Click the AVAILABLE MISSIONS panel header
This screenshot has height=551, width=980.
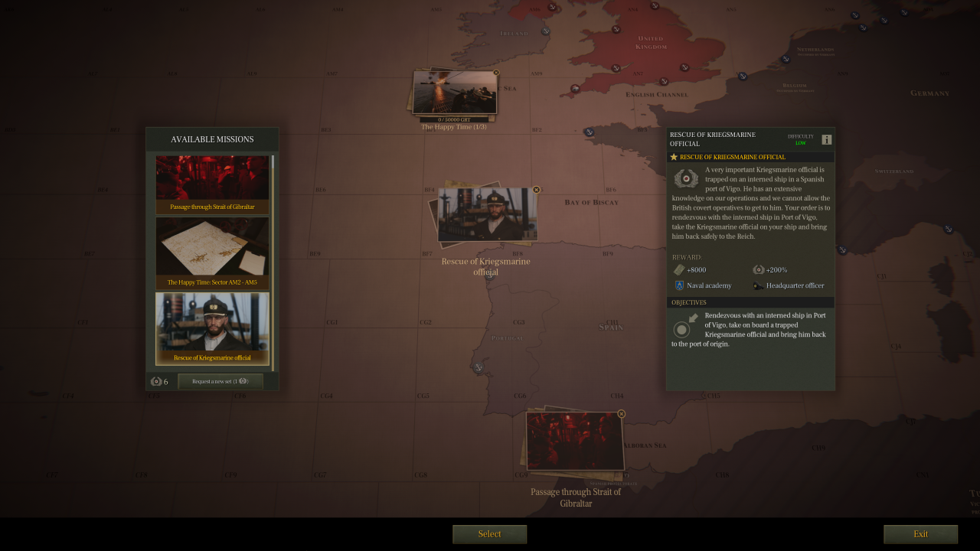[212, 139]
